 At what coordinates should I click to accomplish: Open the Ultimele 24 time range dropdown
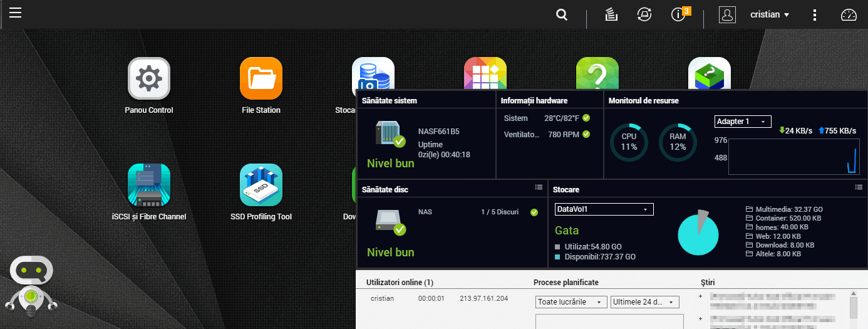coord(645,302)
